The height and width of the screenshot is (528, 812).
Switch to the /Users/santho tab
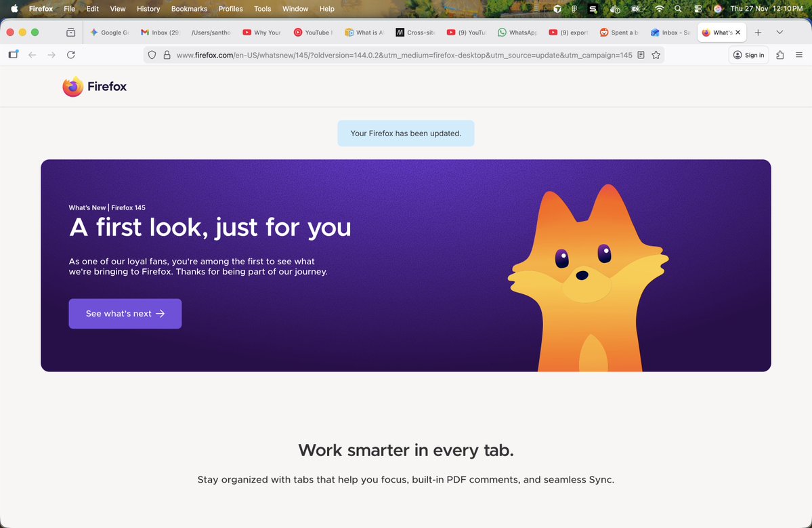pos(211,32)
